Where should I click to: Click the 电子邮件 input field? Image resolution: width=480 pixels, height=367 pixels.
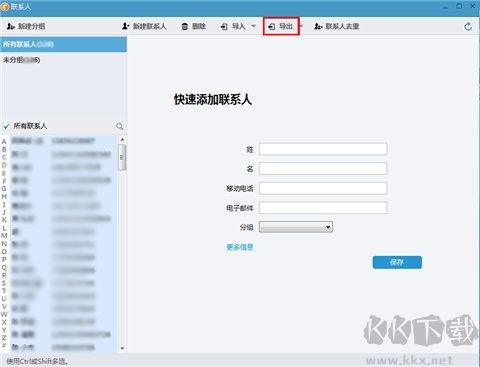(323, 208)
